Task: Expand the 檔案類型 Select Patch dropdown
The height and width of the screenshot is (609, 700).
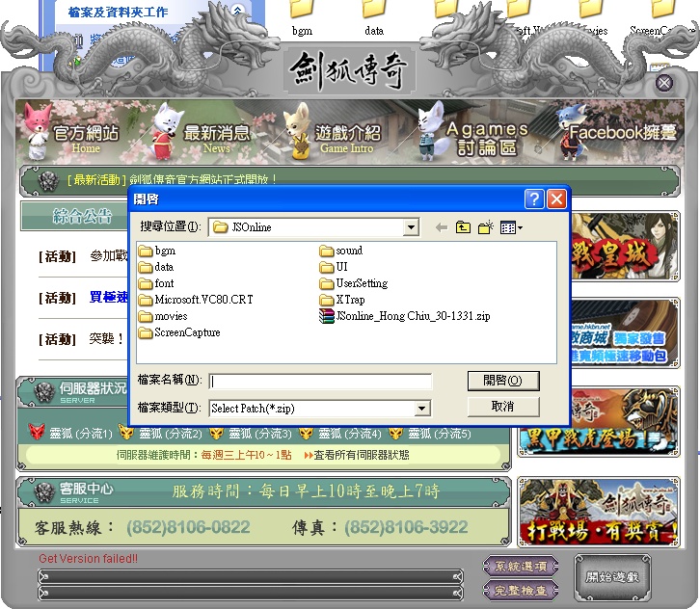Action: (x=421, y=409)
